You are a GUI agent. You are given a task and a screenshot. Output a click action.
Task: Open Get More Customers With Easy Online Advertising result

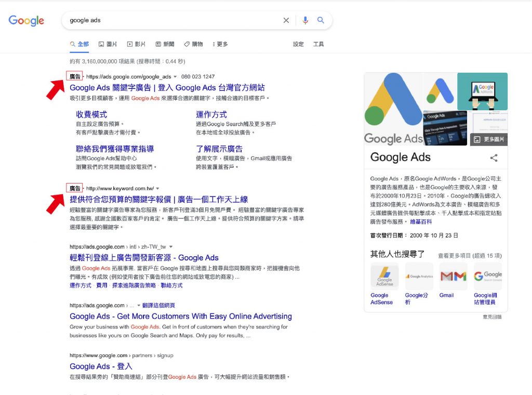(x=181, y=317)
